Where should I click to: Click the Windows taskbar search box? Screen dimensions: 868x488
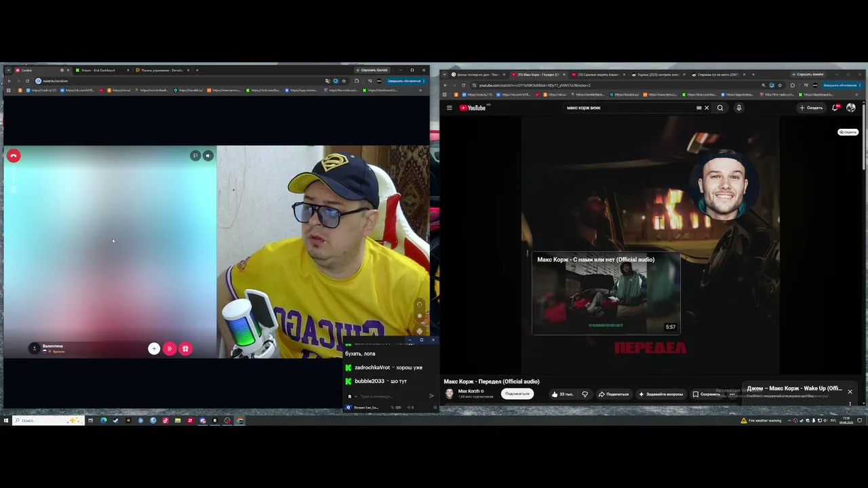pos(48,420)
